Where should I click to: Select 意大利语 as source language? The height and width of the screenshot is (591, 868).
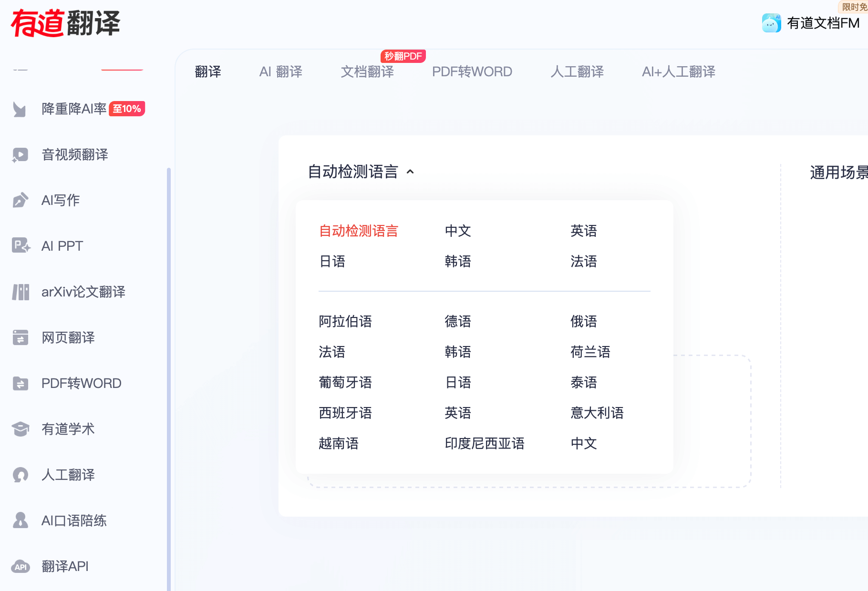pyautogui.click(x=597, y=413)
